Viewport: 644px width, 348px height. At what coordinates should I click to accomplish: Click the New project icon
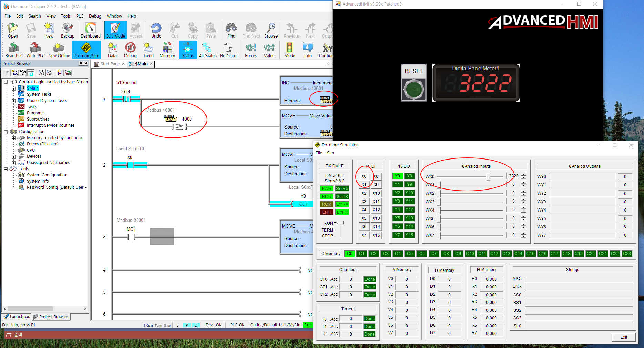click(49, 30)
